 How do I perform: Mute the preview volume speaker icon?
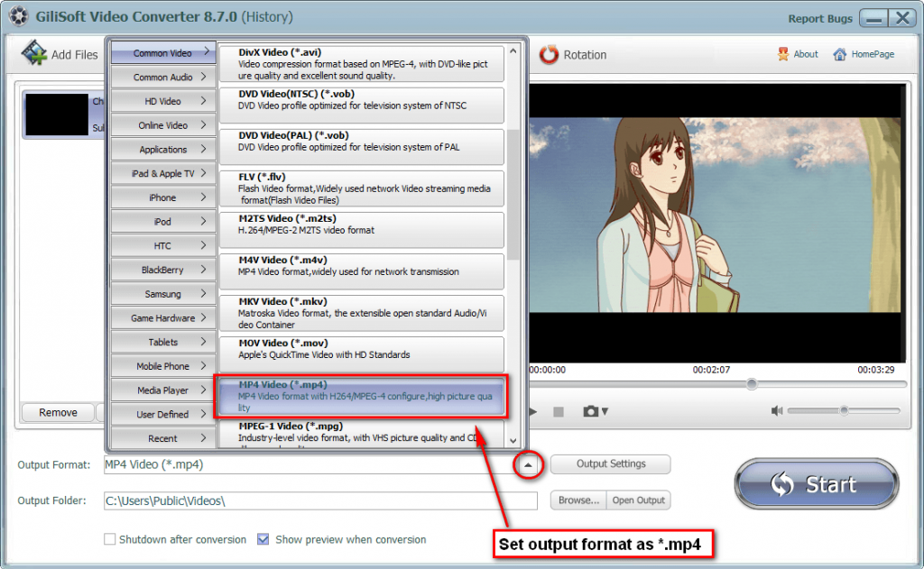pos(777,410)
